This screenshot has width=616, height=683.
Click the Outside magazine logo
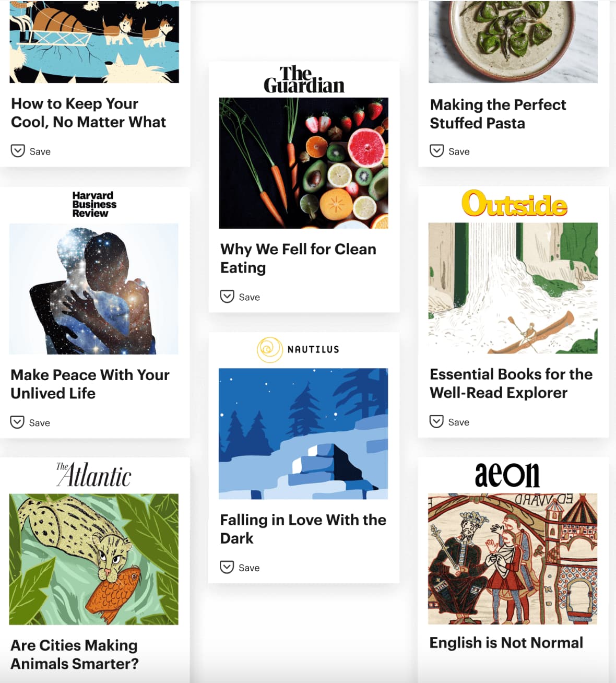[x=514, y=204]
